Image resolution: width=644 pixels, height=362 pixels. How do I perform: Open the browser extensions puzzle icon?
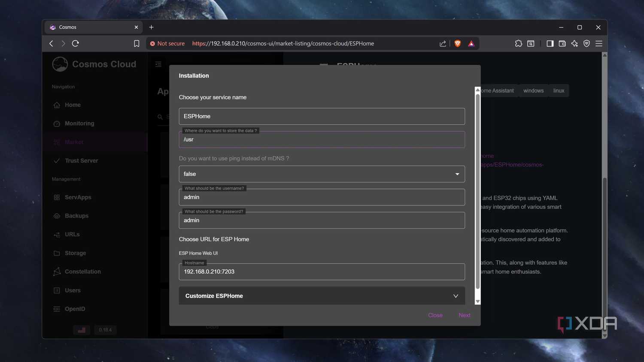[519, 43]
